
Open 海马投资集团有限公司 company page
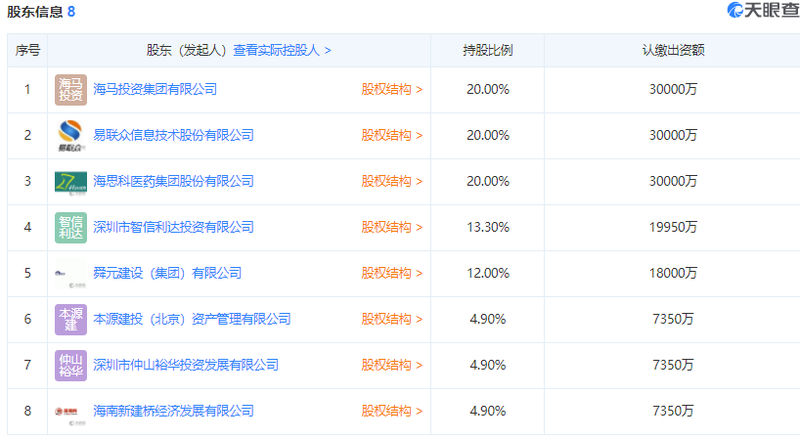tap(155, 89)
